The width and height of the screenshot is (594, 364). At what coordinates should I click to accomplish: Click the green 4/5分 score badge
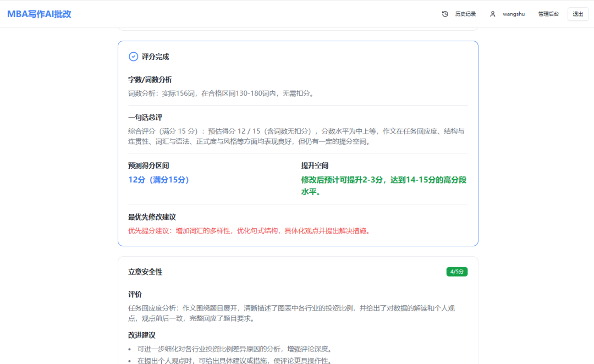tap(457, 272)
